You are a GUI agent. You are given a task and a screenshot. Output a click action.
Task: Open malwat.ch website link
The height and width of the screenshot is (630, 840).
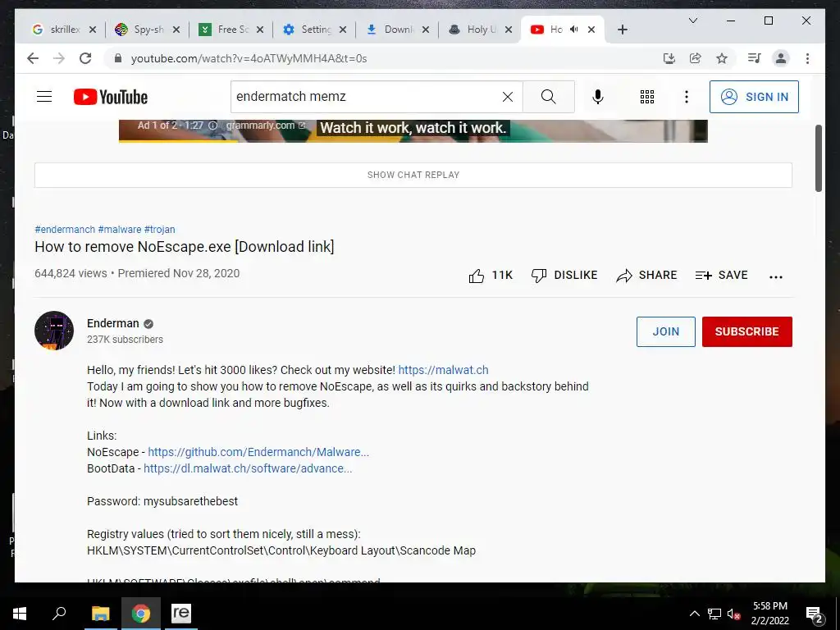coord(443,370)
